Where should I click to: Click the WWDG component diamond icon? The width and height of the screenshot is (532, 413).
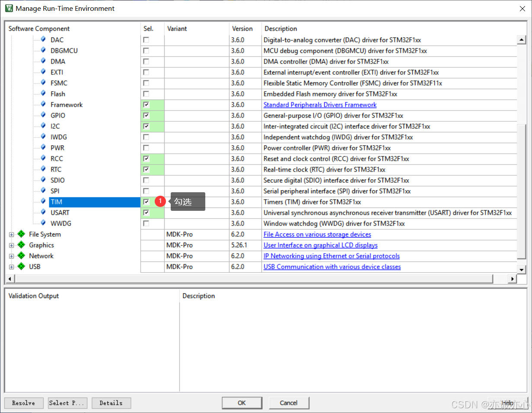(x=43, y=223)
